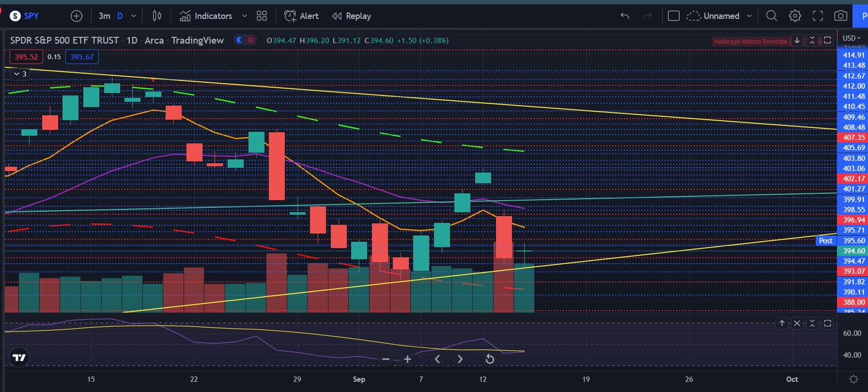
Task: Open the USD currency dropdown
Action: click(852, 38)
